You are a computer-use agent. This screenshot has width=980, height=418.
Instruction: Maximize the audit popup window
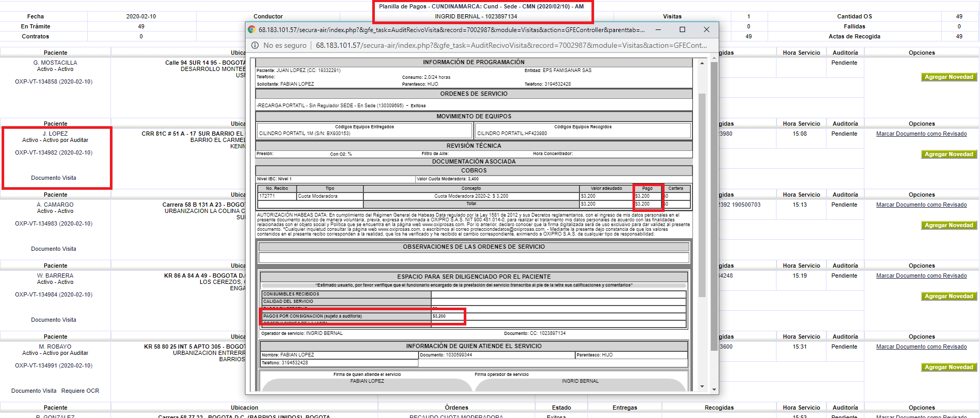click(x=682, y=30)
